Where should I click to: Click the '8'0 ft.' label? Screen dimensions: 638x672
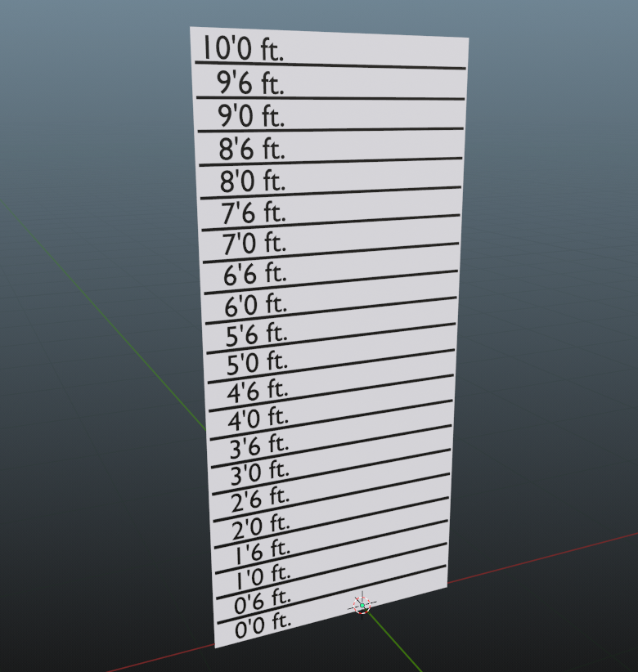pyautogui.click(x=253, y=181)
